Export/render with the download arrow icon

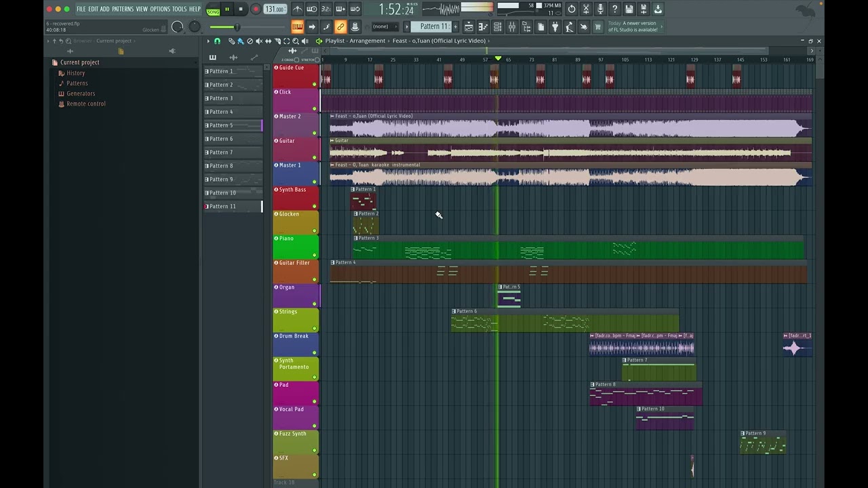pos(657,9)
